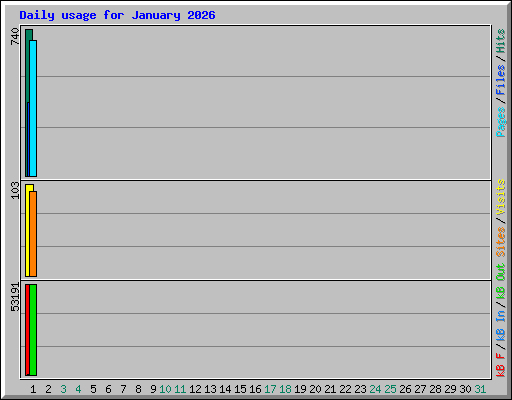Click day 2 on the x-axis
512x400 pixels.
pos(48,389)
